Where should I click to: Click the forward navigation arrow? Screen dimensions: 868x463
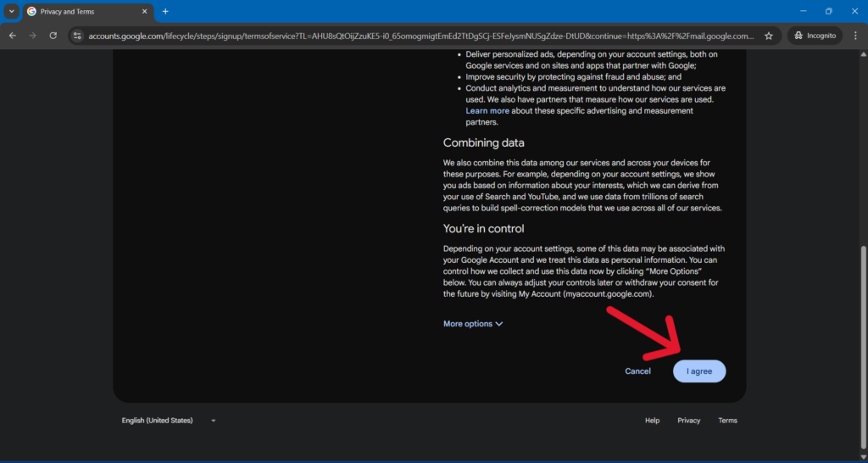coord(33,36)
